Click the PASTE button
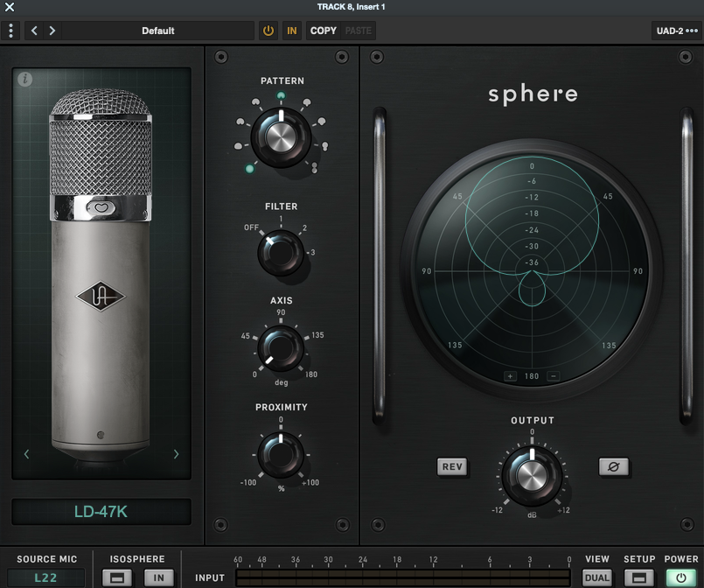Image resolution: width=704 pixels, height=588 pixels. click(359, 31)
